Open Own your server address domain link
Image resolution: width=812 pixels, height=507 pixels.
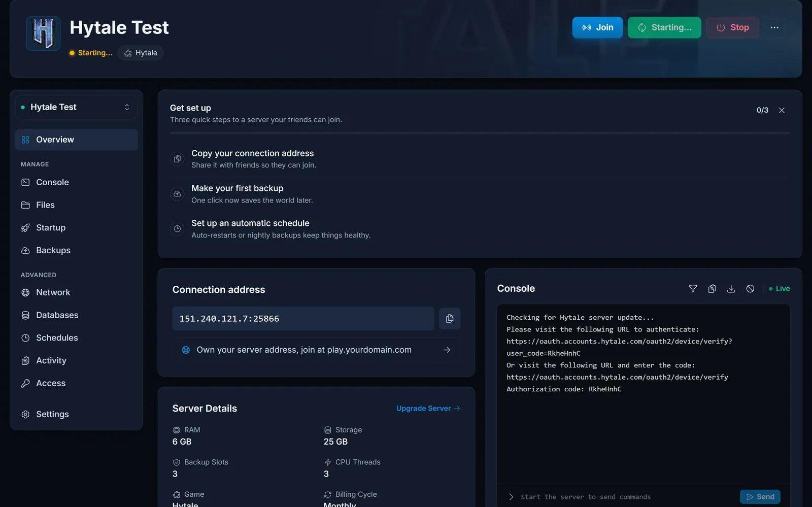[316, 350]
